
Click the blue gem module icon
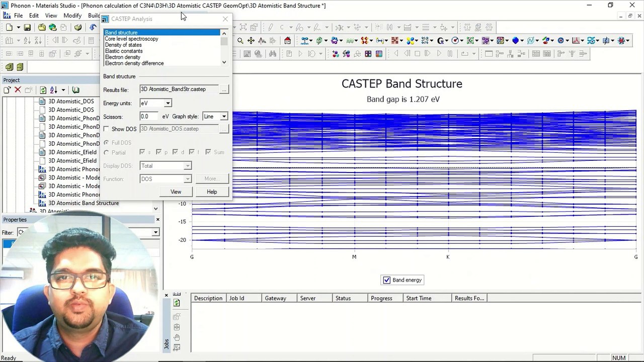[515, 41]
